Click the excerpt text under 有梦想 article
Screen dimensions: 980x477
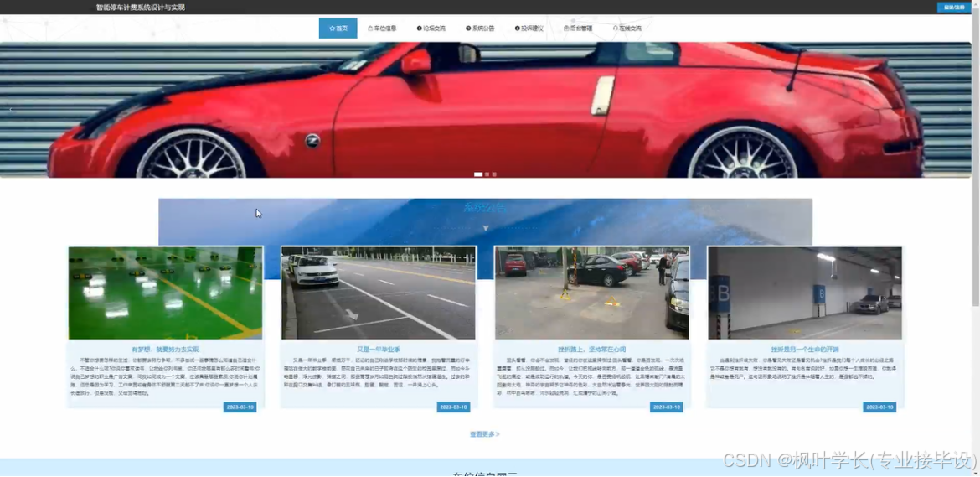166,377
